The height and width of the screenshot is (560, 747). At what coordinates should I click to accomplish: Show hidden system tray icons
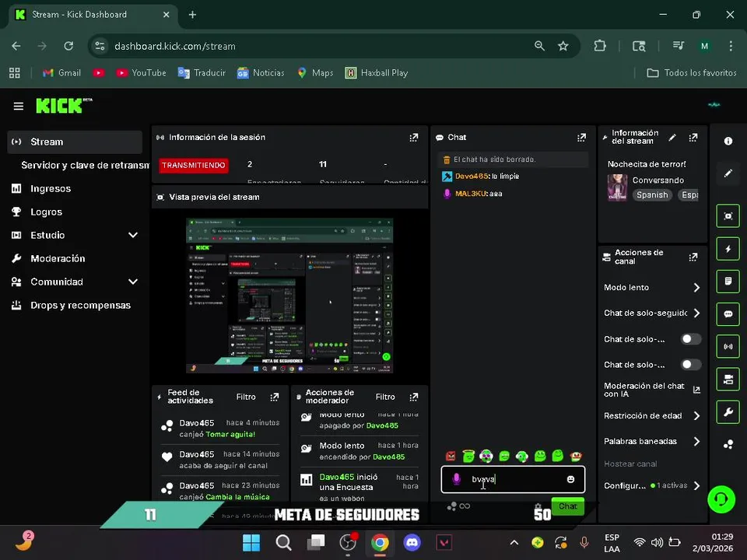coord(514,542)
